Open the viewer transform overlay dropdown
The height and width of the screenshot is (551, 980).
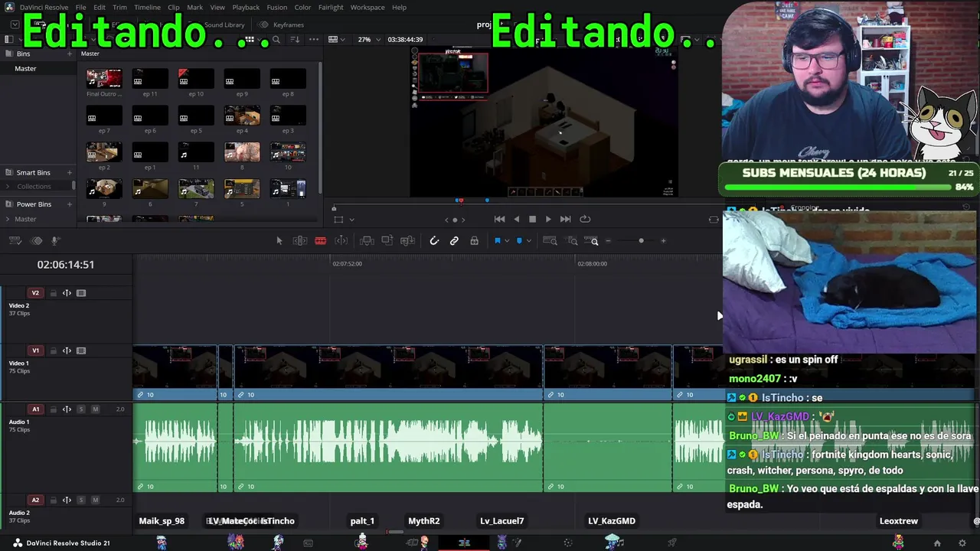351,220
